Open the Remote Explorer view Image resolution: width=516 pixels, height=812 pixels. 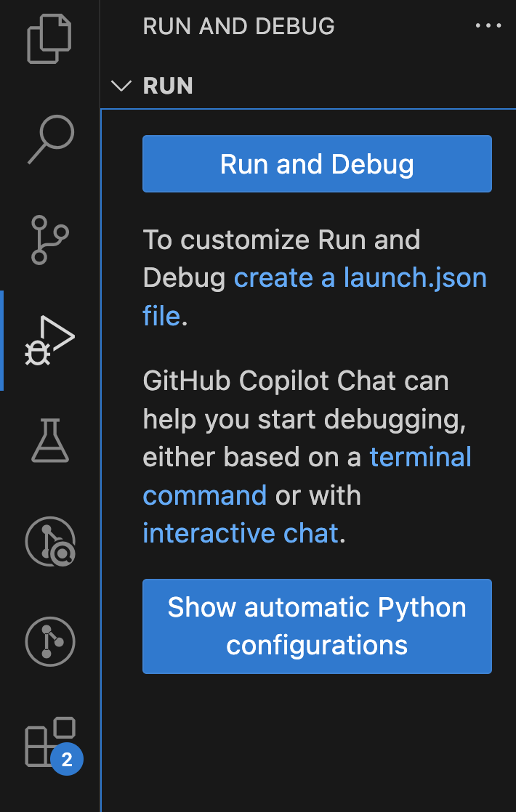tap(49, 541)
